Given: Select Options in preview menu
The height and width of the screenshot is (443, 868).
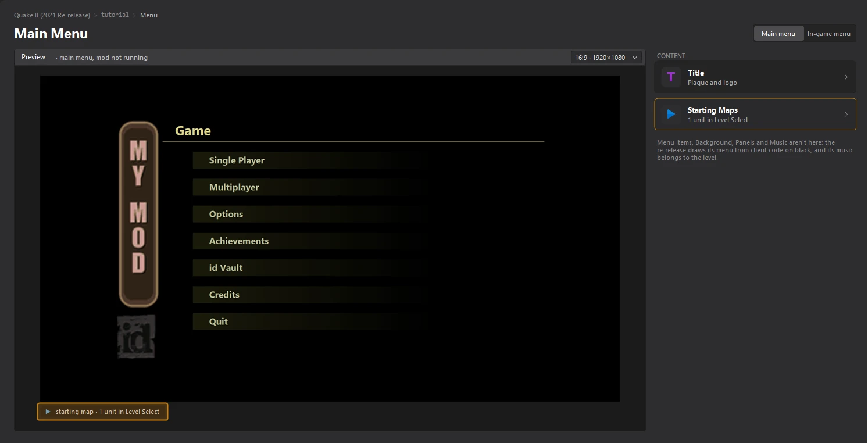Looking at the screenshot, I should [309, 214].
